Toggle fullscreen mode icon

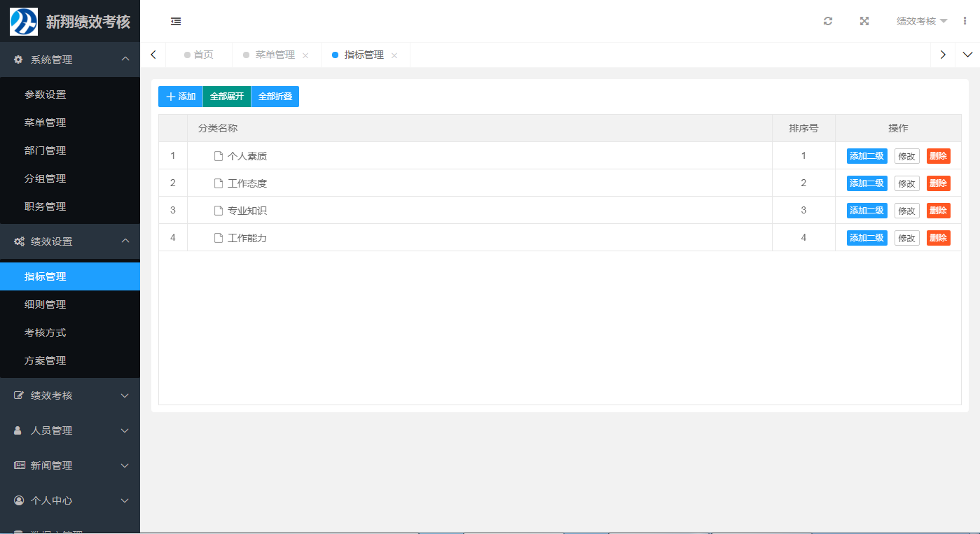pos(864,21)
